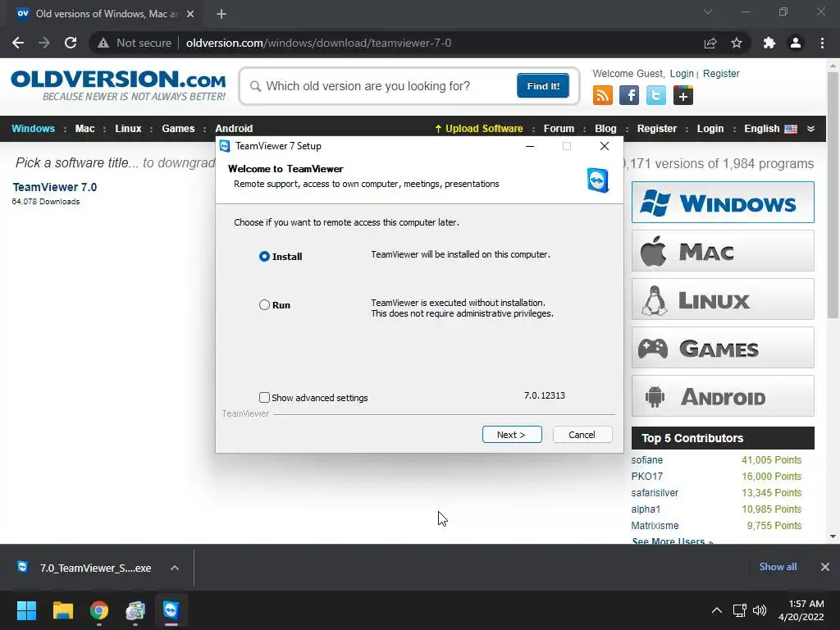Open a new browser tab

click(221, 14)
